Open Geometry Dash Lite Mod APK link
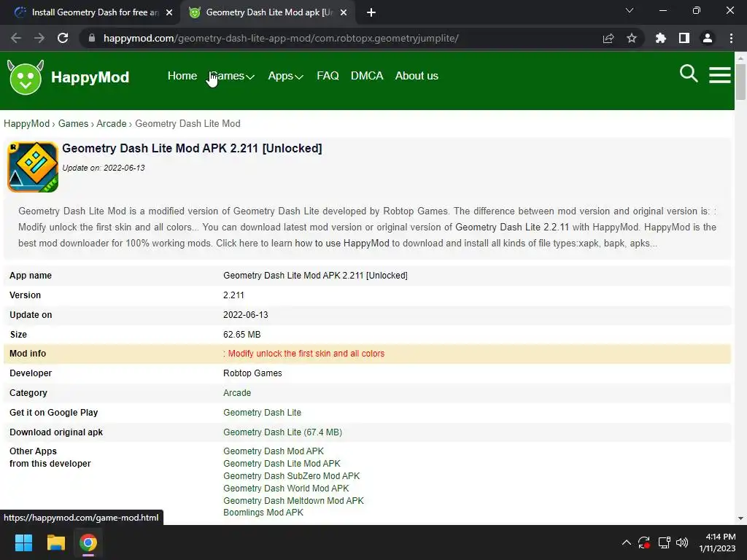 282,463
